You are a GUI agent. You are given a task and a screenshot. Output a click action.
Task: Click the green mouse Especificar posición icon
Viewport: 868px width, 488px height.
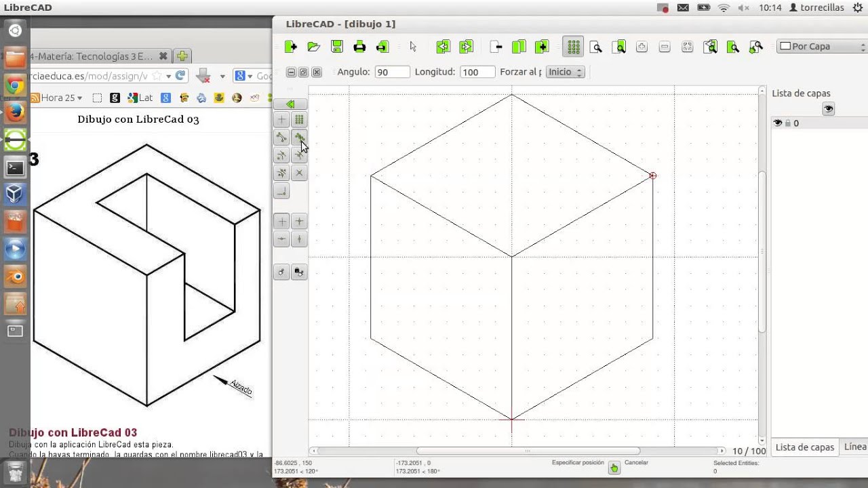(614, 468)
